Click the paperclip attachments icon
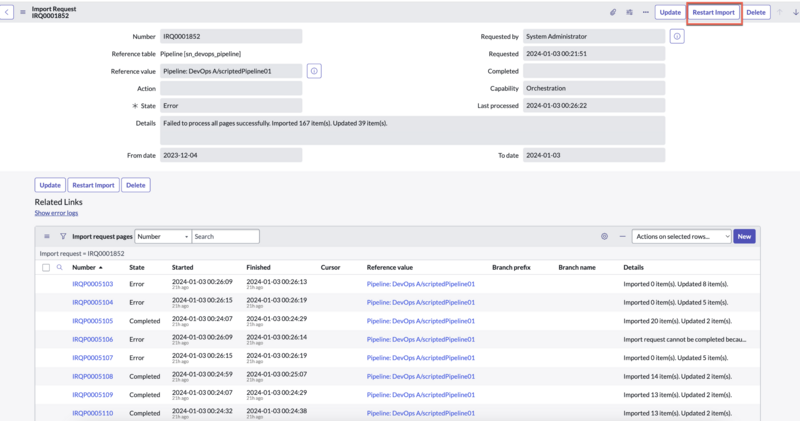 tap(613, 12)
